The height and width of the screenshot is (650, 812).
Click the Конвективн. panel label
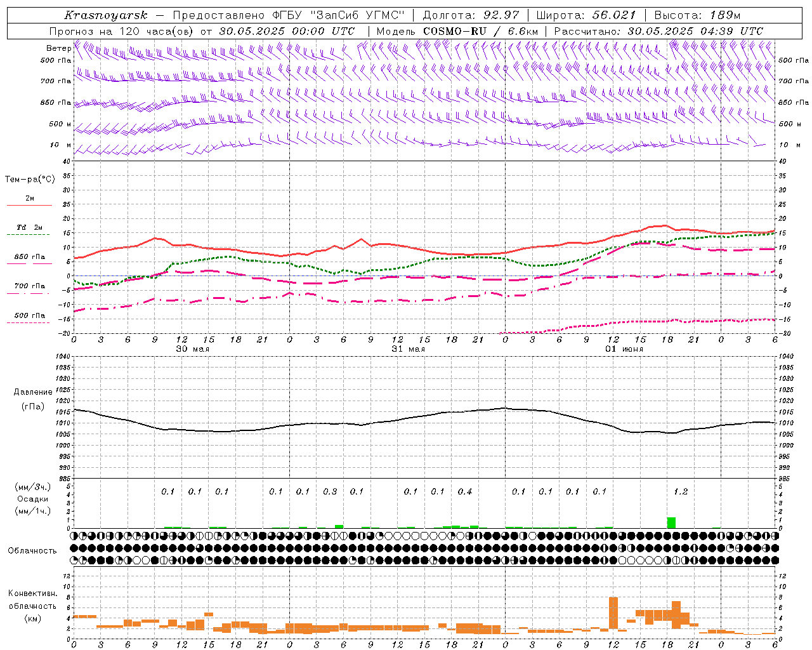33,594
